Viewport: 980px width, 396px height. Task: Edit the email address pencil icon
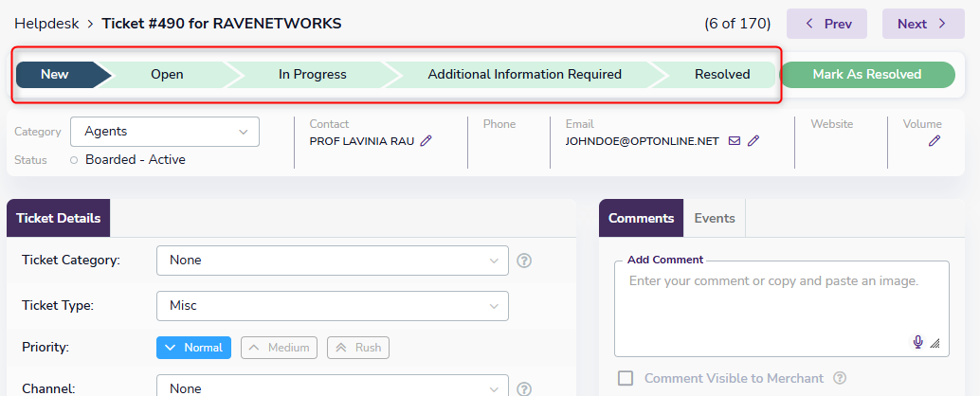click(753, 141)
